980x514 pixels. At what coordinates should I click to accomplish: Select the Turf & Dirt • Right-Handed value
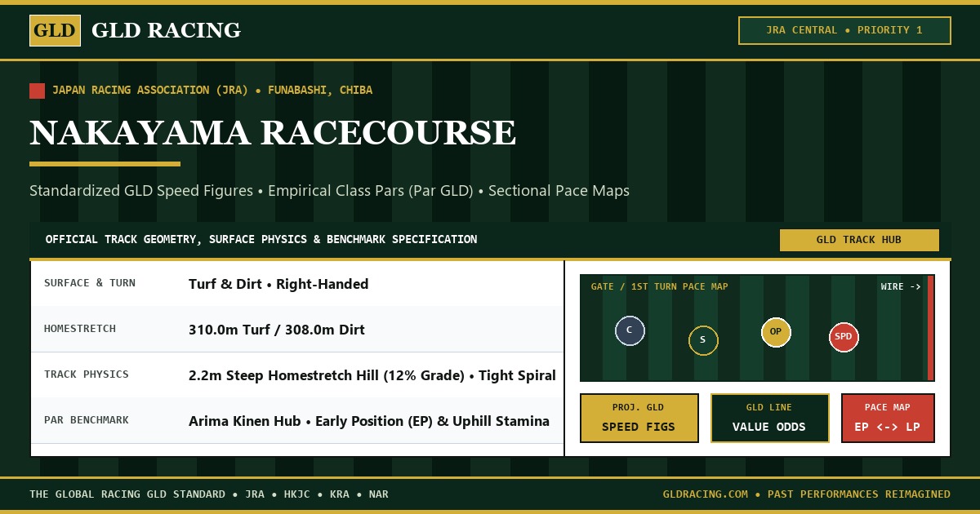(x=278, y=284)
